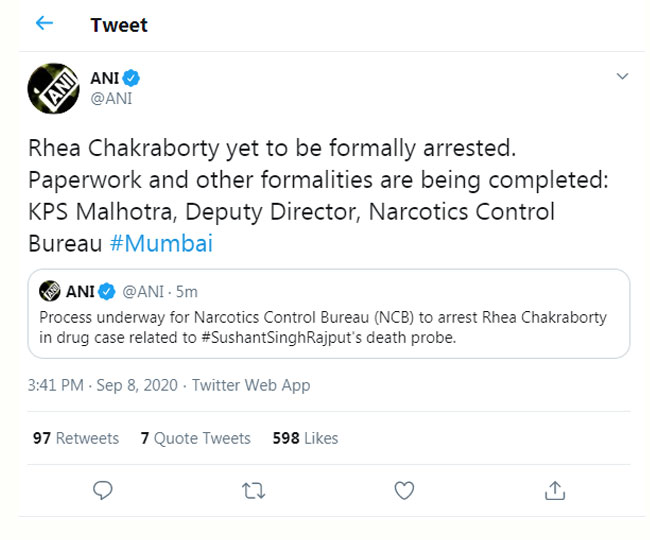This screenshot has height=540, width=650.
Task: Open the ANI profile avatar
Action: 53,89
